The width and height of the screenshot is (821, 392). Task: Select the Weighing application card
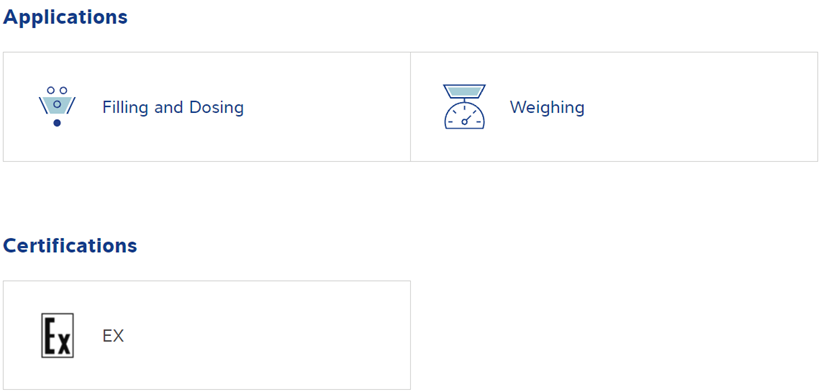[614, 107]
